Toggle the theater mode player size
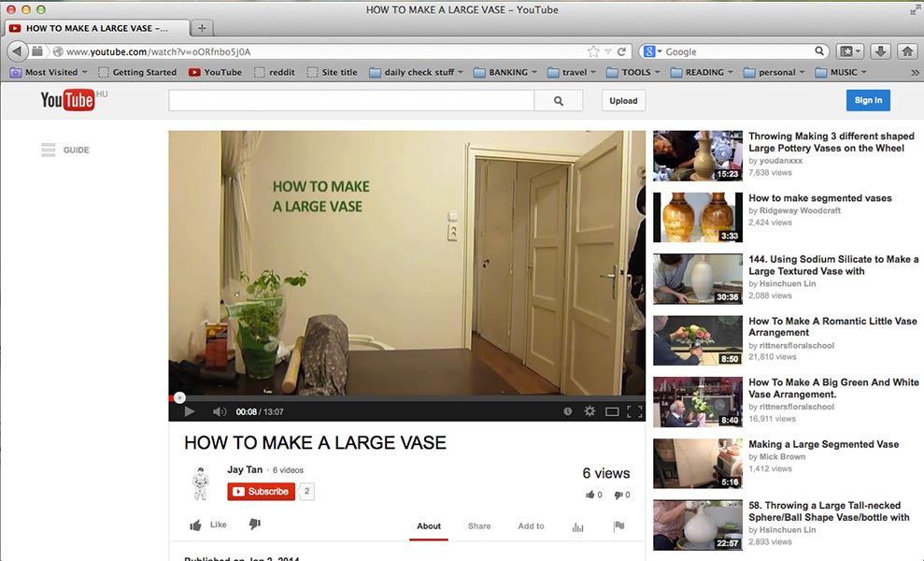Viewport: 924px width, 561px height. point(612,411)
